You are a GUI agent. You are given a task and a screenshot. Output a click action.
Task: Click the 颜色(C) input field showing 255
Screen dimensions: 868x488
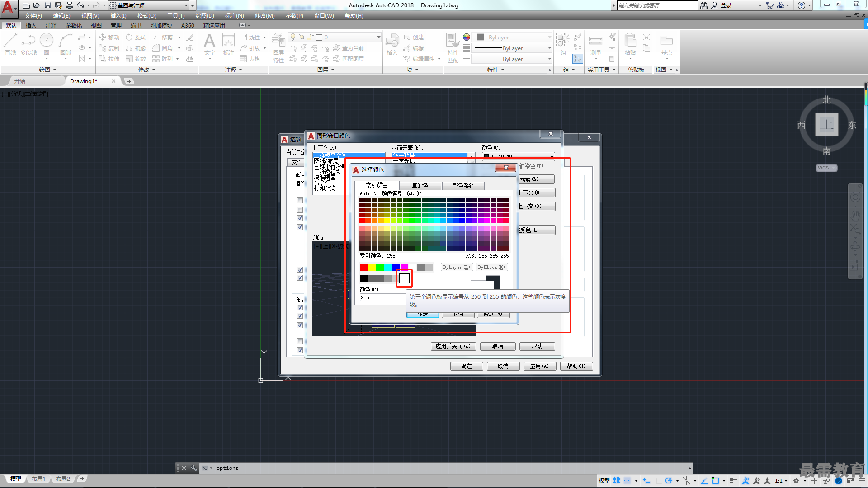coord(383,297)
